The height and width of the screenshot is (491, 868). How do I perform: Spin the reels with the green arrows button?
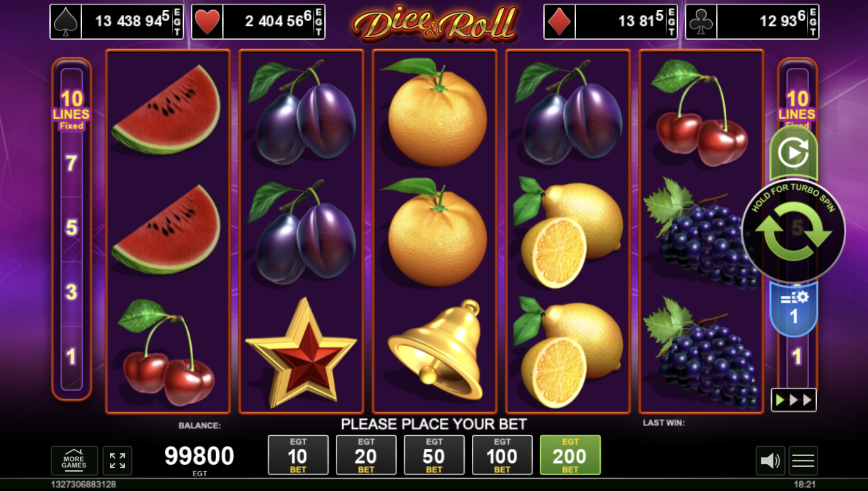793,231
